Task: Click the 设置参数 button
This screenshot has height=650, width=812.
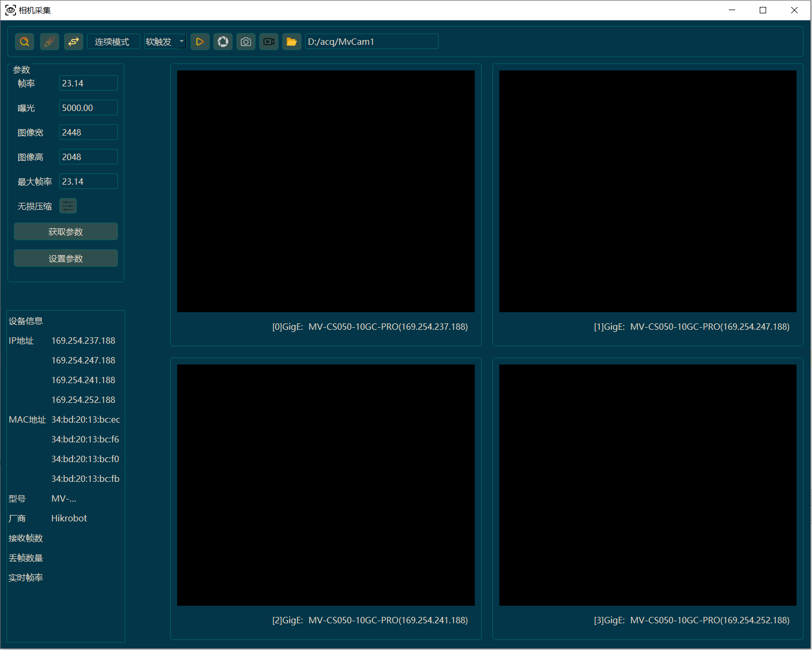Action: click(66, 258)
